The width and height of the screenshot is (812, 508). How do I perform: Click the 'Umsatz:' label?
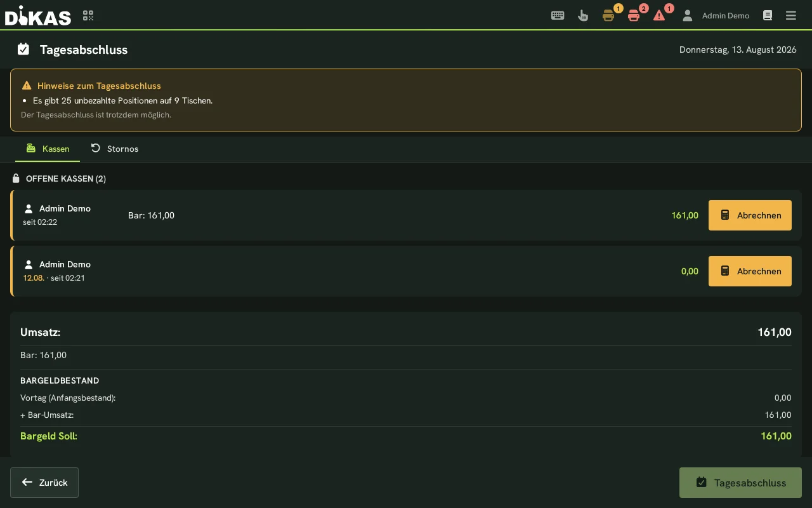[x=40, y=332]
